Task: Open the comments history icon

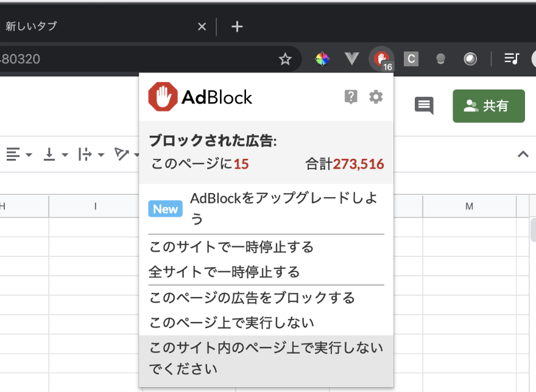Action: tap(424, 105)
